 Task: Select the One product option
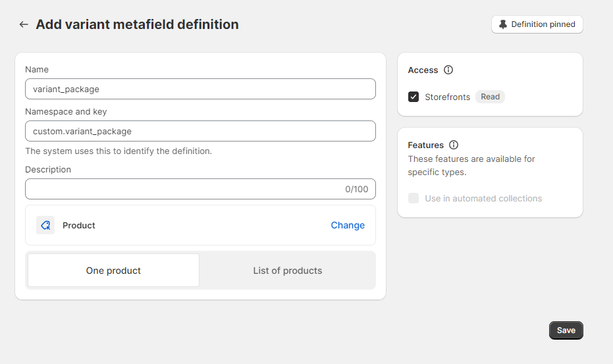(x=113, y=271)
